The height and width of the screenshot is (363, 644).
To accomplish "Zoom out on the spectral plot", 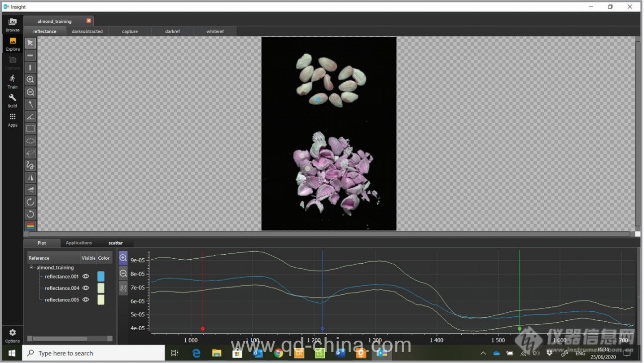I will (x=123, y=273).
